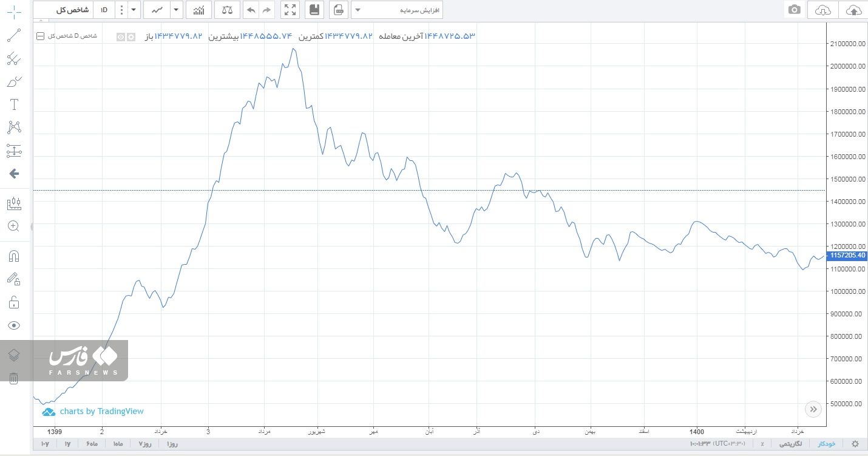This screenshot has width=868, height=456.
Task: Select the crosshair cursor tool
Action: [14, 12]
